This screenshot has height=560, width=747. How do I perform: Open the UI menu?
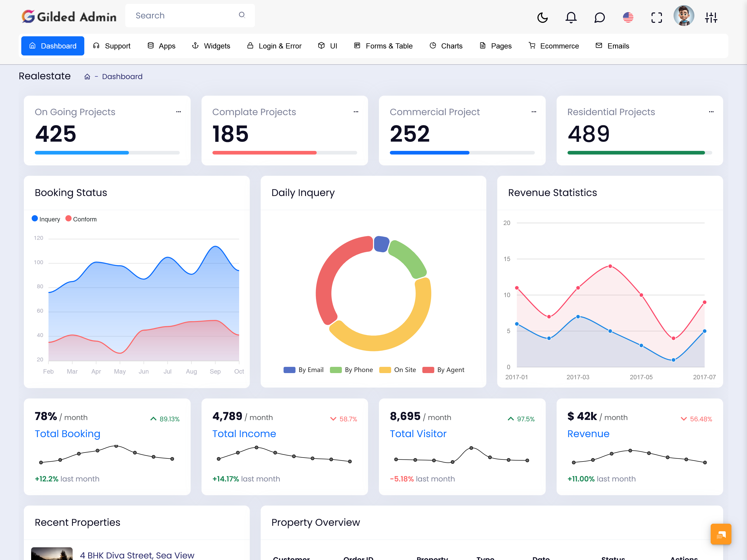[328, 46]
